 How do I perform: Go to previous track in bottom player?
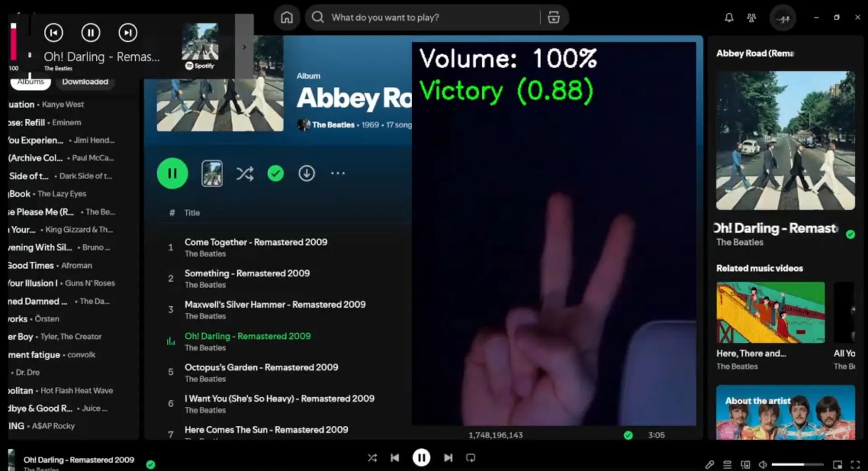395,458
